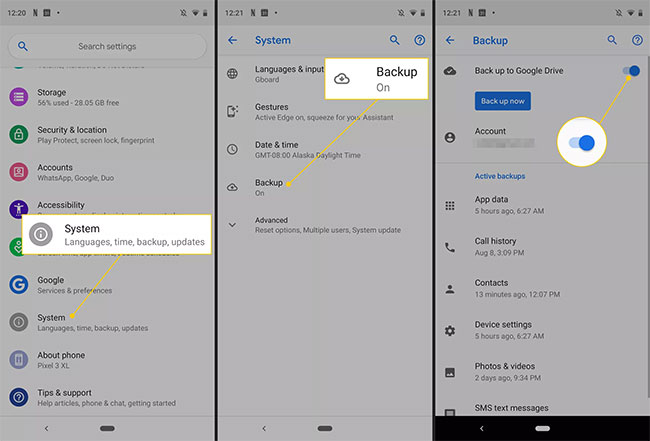This screenshot has width=650, height=441.
Task: Open Tips & support entry
Action: pos(107,397)
